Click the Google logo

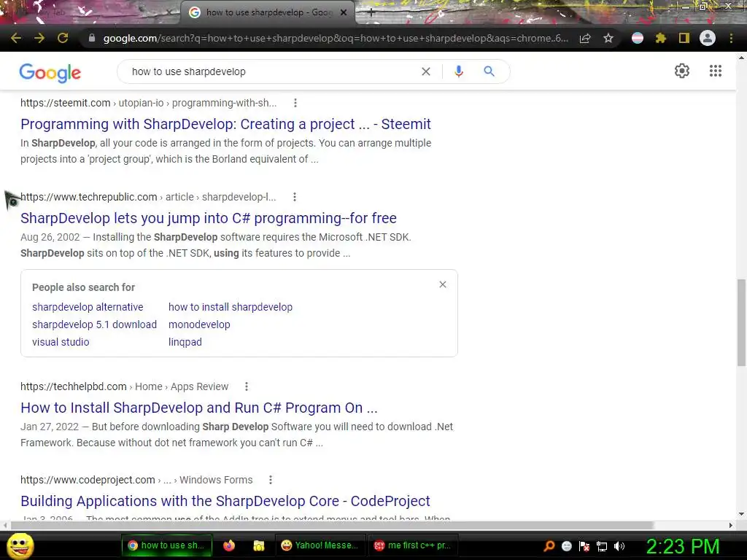[x=50, y=72]
